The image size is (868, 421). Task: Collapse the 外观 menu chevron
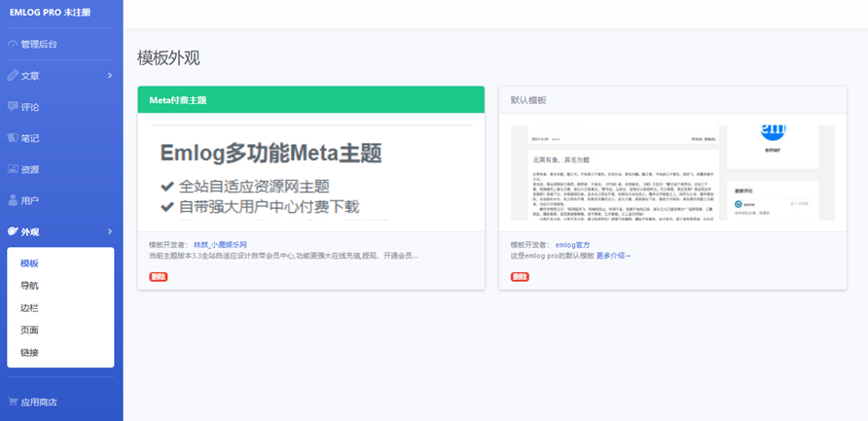point(110,231)
